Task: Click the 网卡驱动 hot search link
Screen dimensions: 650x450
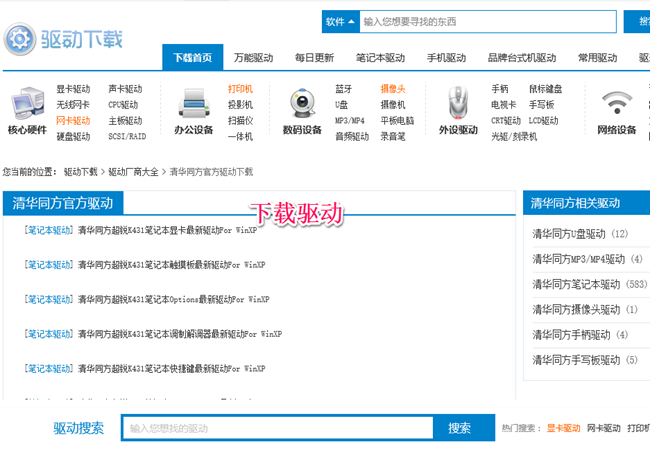Action: point(604,428)
